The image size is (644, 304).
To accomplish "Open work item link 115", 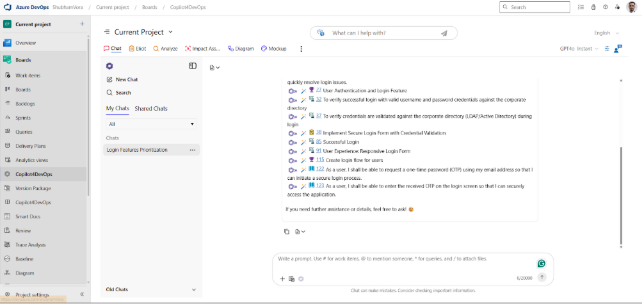I will (x=320, y=160).
